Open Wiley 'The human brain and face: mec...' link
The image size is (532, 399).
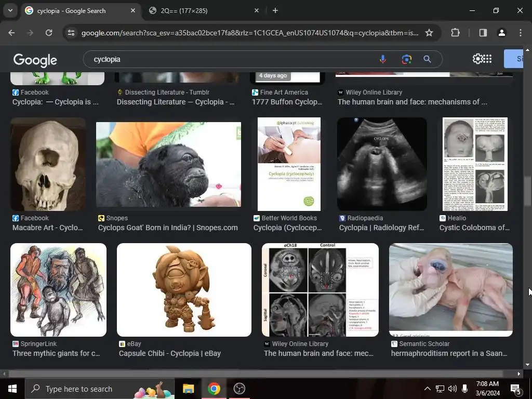318,353
